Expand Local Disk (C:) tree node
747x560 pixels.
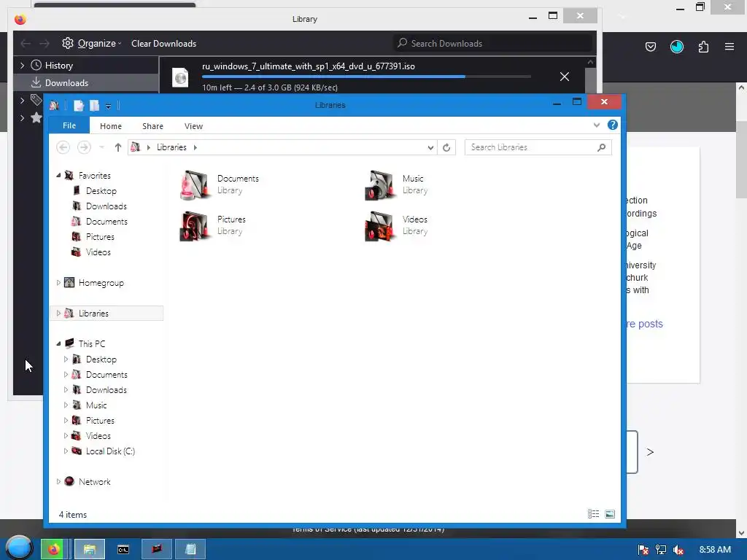pyautogui.click(x=66, y=451)
